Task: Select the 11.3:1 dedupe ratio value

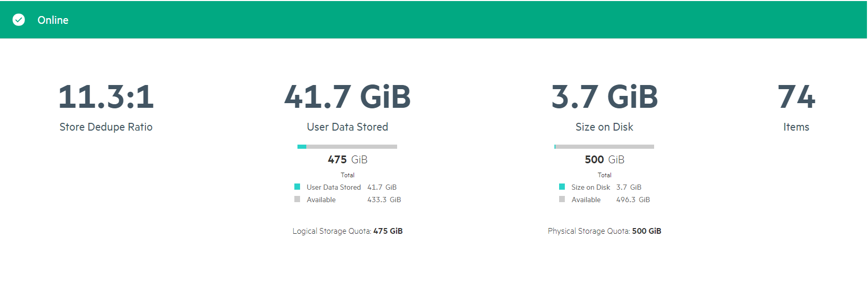Action: click(x=106, y=97)
